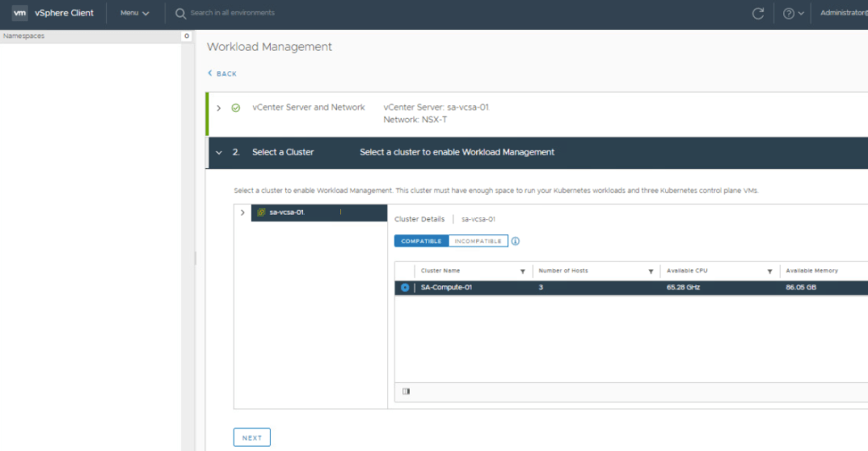Click the info icon beside Incompatible

click(x=515, y=241)
